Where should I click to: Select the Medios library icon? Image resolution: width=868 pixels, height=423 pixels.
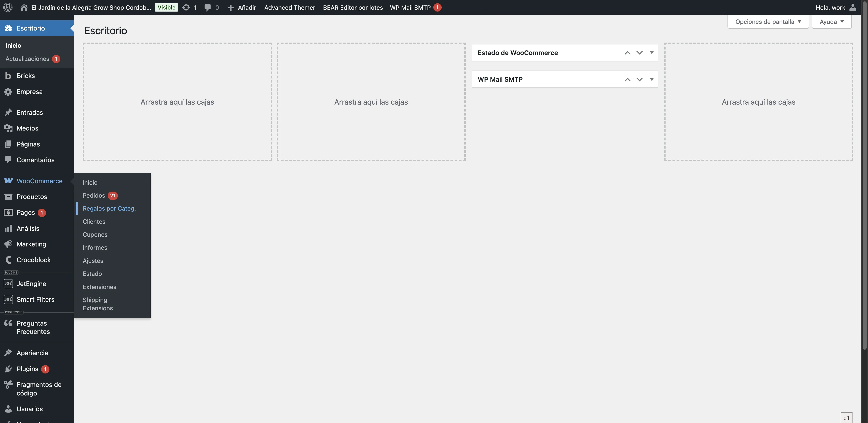(x=8, y=128)
